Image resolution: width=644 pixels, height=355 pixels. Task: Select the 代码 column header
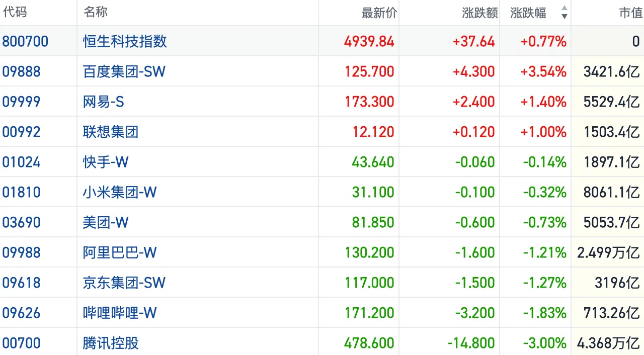(x=15, y=12)
